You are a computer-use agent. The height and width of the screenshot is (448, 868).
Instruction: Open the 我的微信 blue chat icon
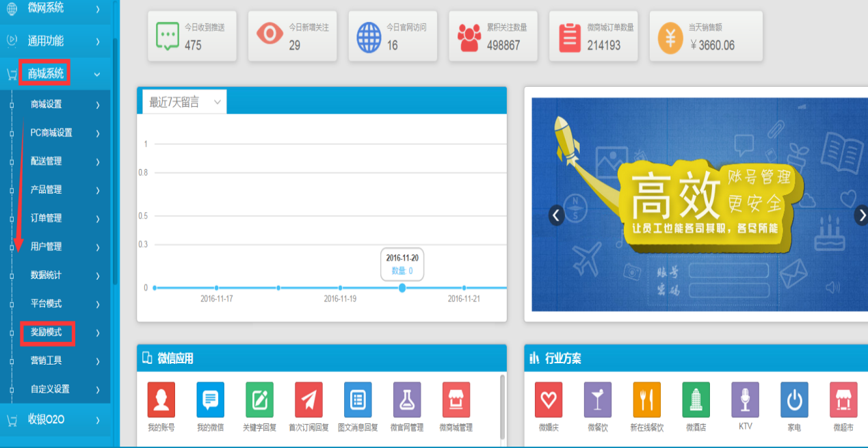[211, 399]
